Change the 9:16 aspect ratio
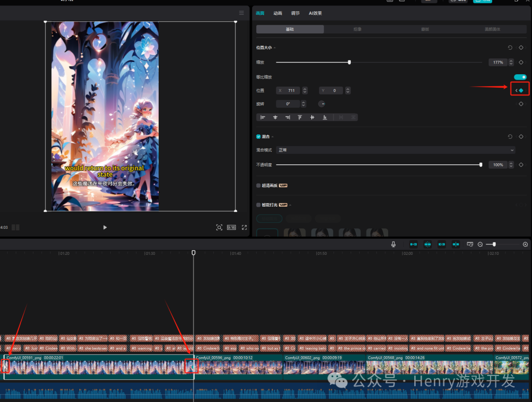Image resolution: width=532 pixels, height=402 pixels. pos(232,227)
